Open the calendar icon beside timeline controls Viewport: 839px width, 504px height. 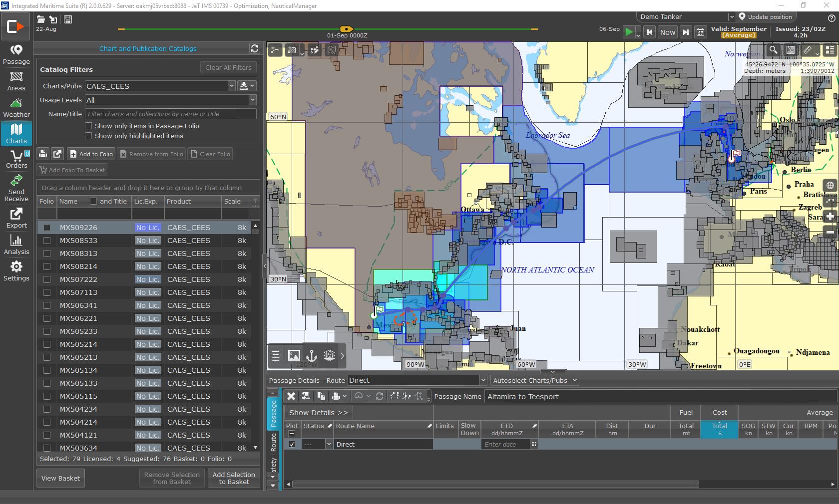[700, 32]
